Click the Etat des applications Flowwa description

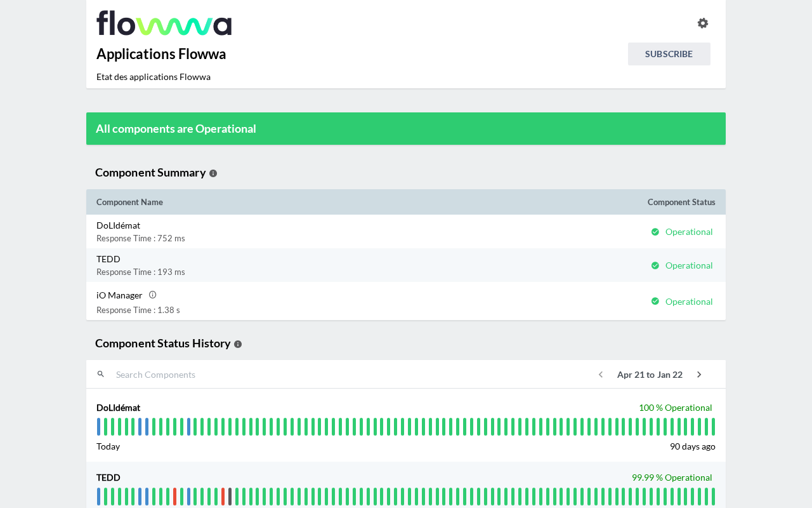[x=154, y=77]
